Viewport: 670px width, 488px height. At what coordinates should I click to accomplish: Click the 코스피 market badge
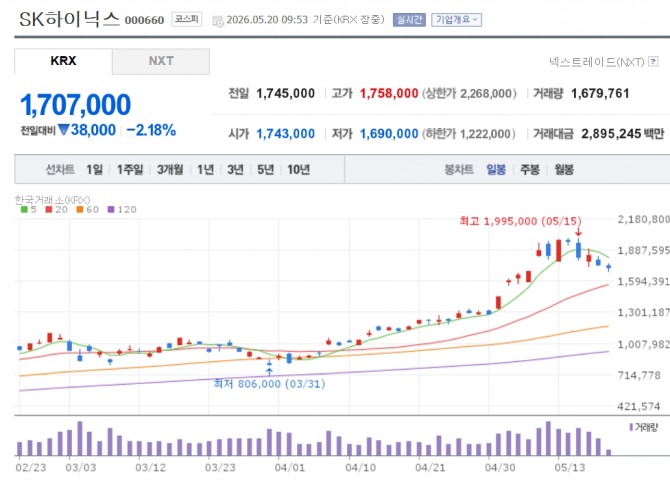(x=187, y=19)
